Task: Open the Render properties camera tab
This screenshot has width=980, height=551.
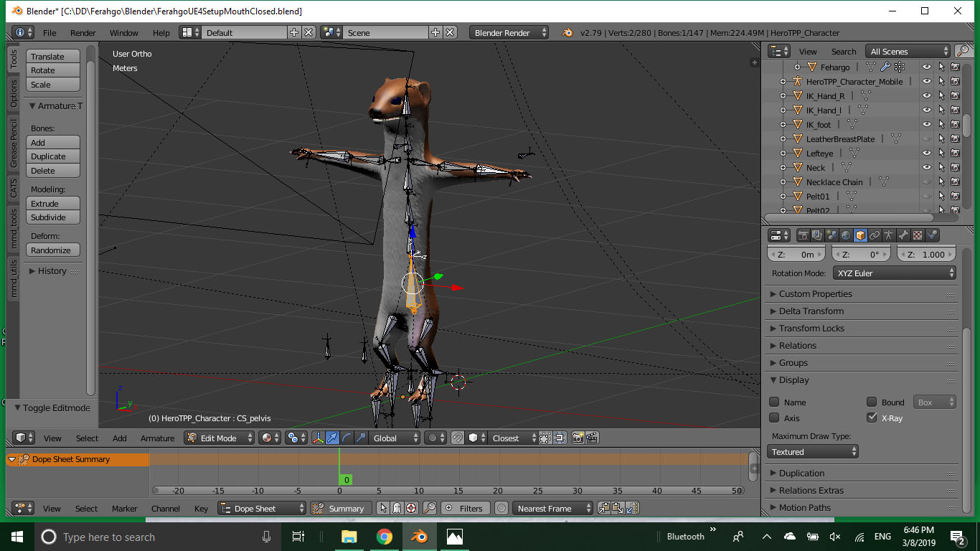Action: click(x=804, y=235)
